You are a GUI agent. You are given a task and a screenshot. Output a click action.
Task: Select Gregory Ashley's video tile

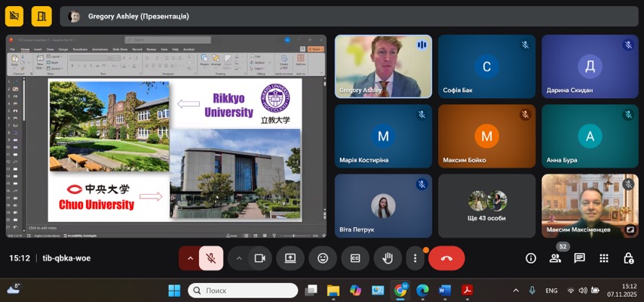pos(383,66)
